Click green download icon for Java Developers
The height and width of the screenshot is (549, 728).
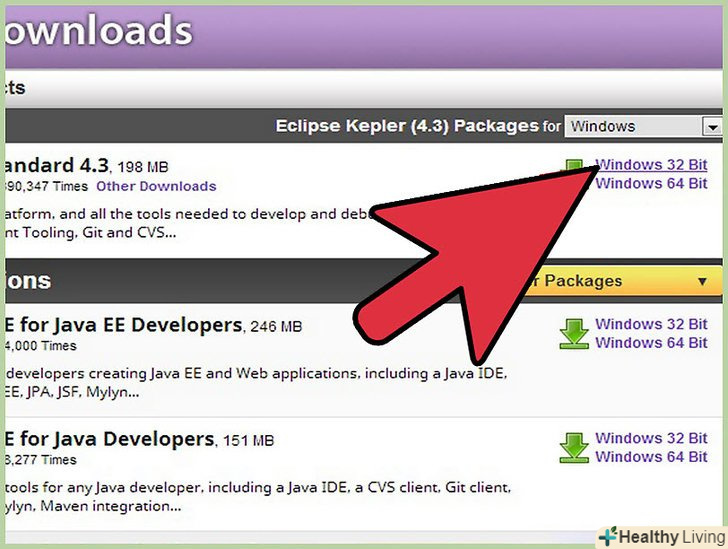coord(574,448)
